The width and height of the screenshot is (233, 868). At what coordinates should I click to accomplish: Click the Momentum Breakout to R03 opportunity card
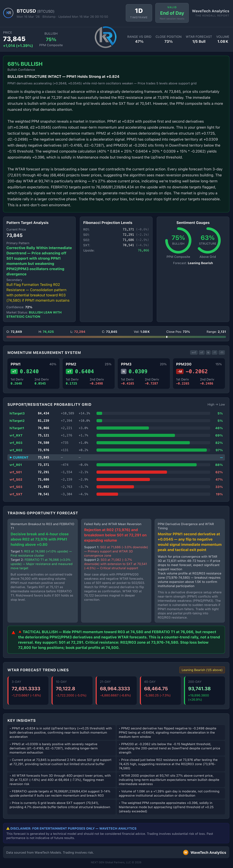coord(43,571)
